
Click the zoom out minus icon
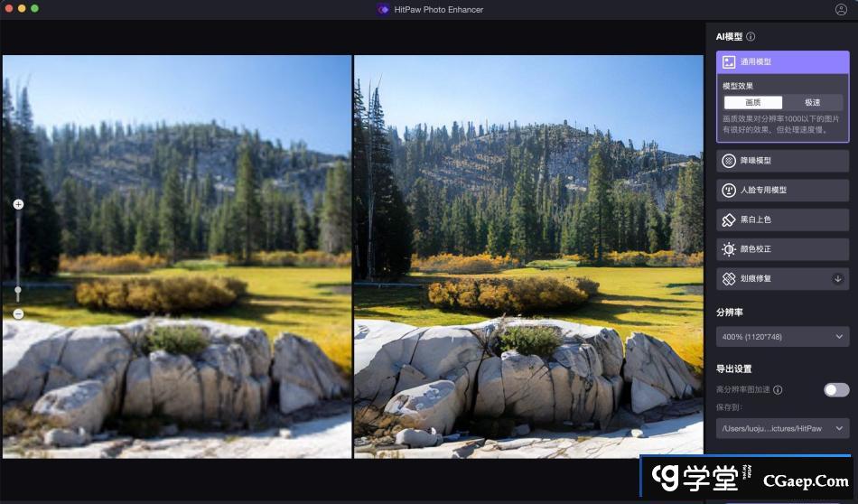(x=18, y=313)
